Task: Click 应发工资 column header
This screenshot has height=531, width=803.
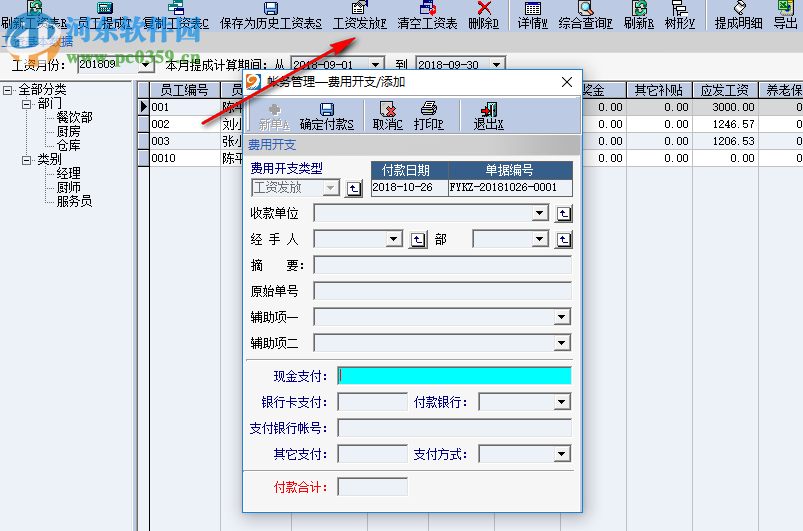Action: pos(725,90)
